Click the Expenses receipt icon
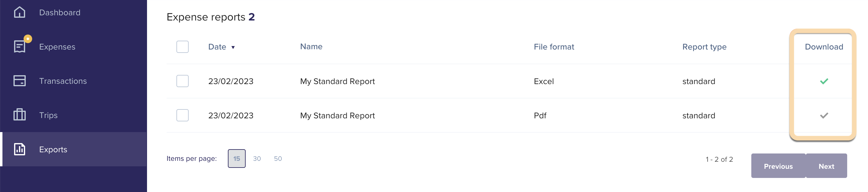The image size is (868, 192). click(20, 46)
